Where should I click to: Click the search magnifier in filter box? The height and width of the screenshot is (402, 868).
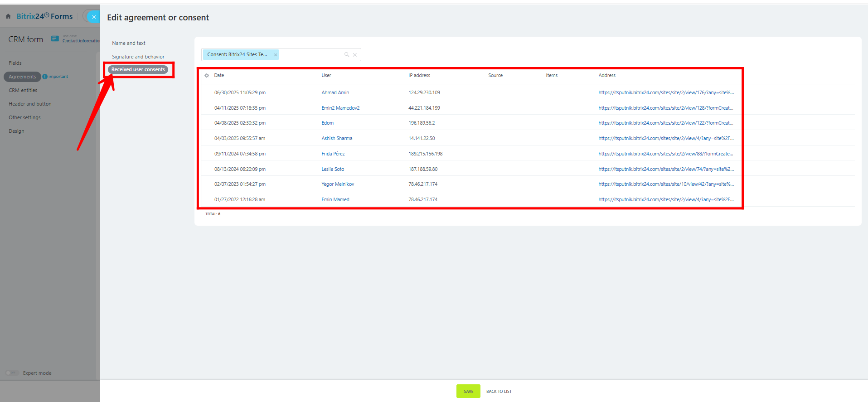[347, 54]
